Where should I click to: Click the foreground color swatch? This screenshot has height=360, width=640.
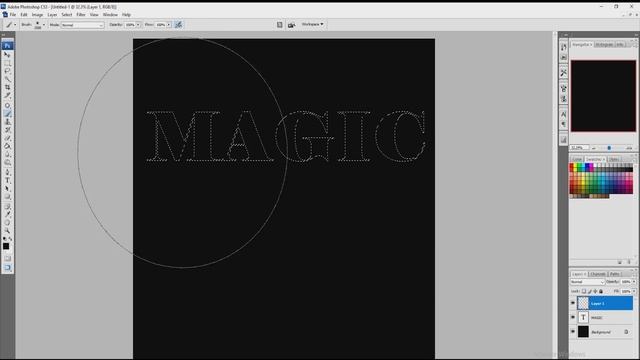(6, 246)
